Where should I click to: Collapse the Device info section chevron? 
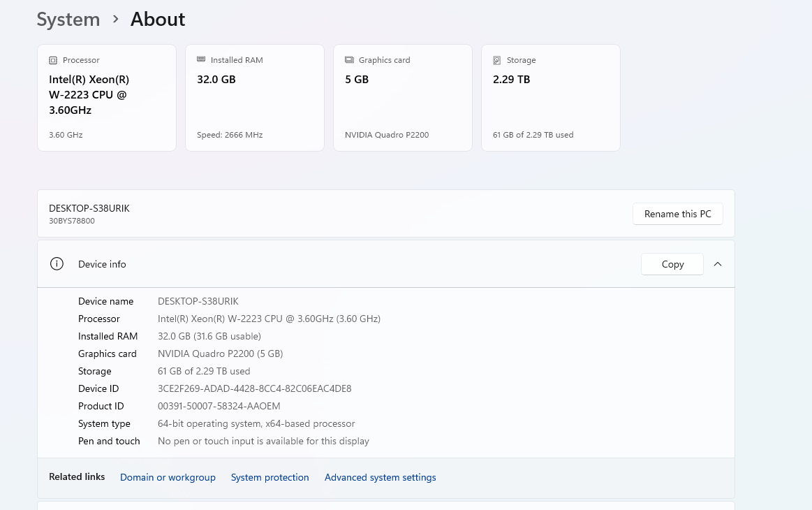coord(718,264)
